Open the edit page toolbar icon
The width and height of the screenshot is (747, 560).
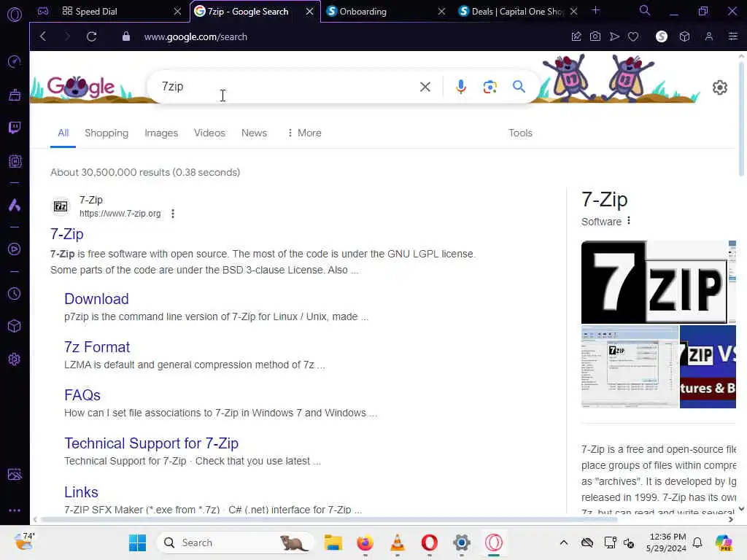click(x=576, y=36)
